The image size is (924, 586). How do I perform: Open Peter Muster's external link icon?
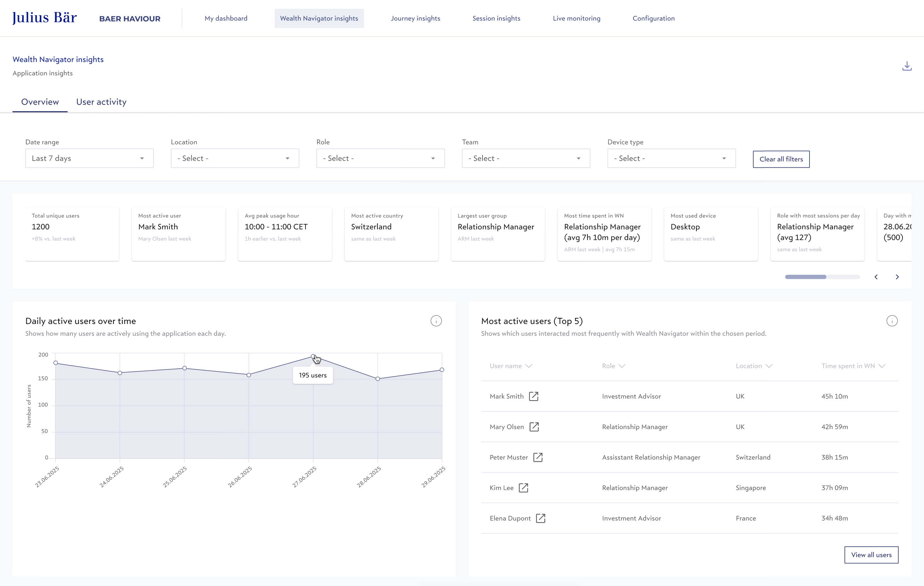(538, 457)
